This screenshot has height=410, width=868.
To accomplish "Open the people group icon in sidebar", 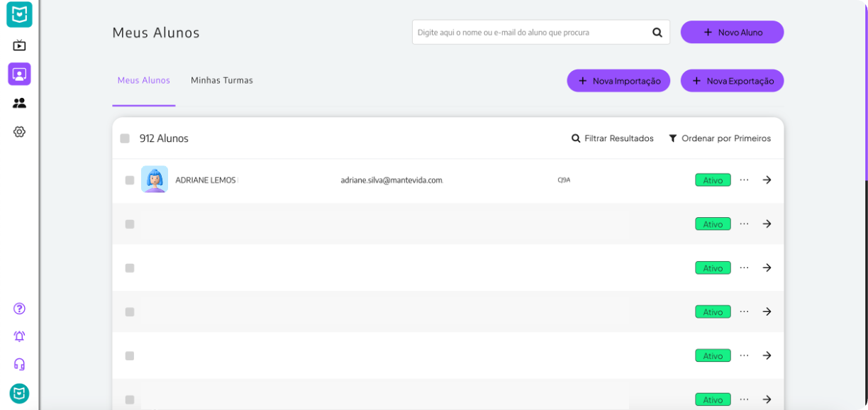I will tap(19, 103).
